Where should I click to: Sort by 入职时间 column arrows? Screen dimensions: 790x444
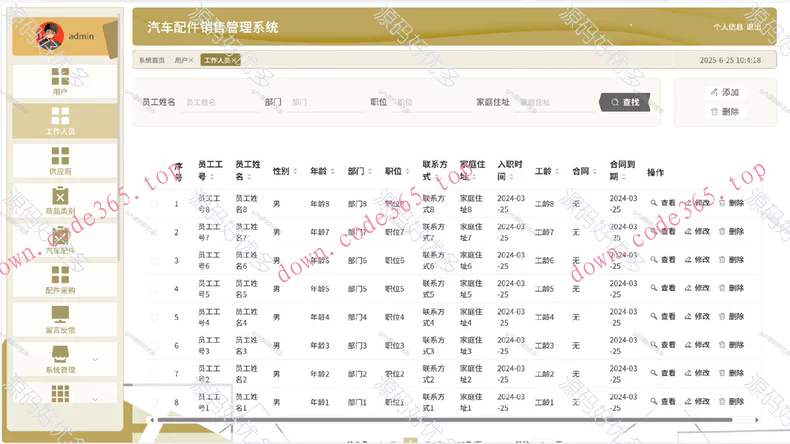[511, 177]
